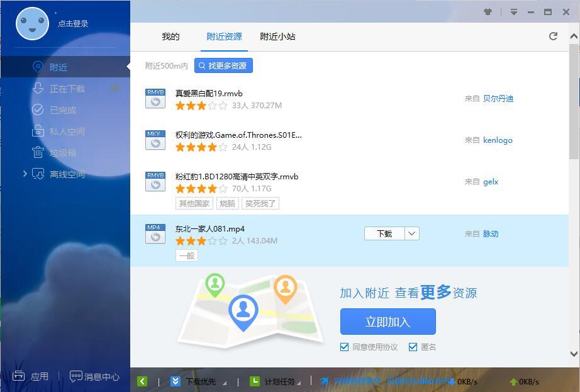
Task: Switch to the 附近小站 tab
Action: pyautogui.click(x=277, y=36)
